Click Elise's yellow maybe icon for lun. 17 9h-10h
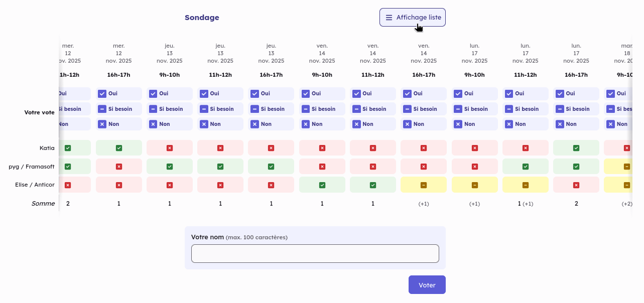 click(x=475, y=185)
